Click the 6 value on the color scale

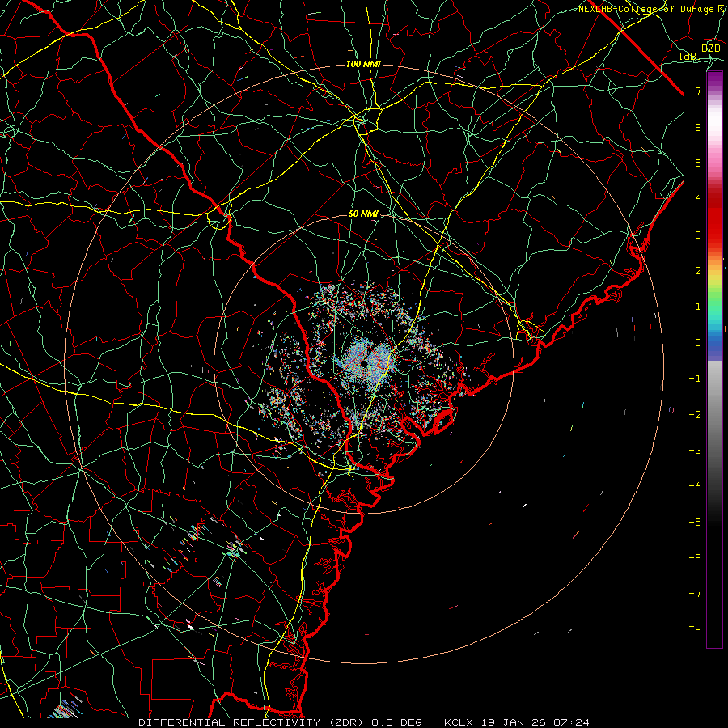pyautogui.click(x=698, y=127)
